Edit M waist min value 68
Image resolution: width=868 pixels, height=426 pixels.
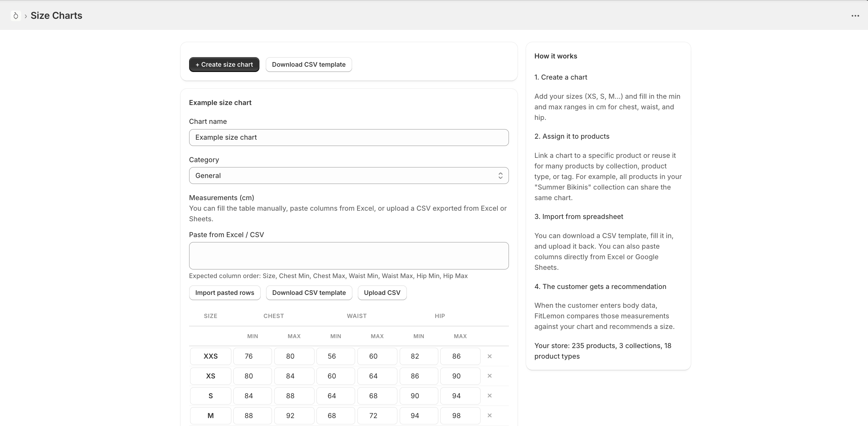click(x=336, y=416)
